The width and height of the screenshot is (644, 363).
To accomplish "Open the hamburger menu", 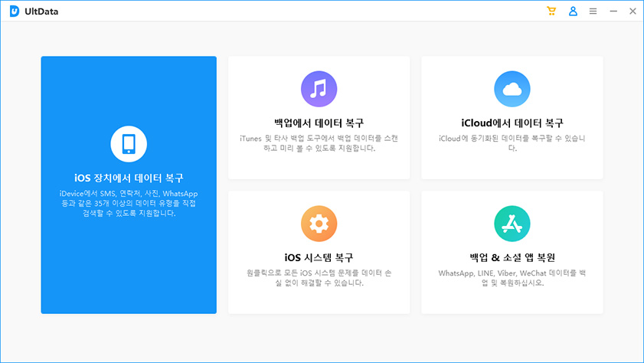I will coord(593,11).
